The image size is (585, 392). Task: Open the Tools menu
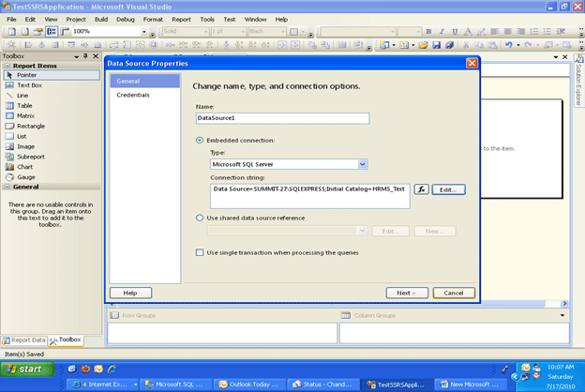tap(207, 20)
